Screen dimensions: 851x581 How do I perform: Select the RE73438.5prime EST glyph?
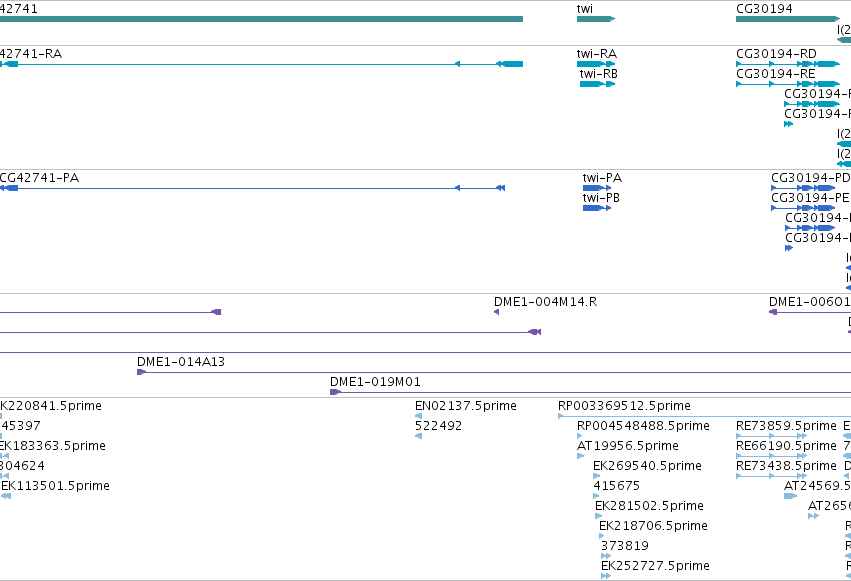771,476
